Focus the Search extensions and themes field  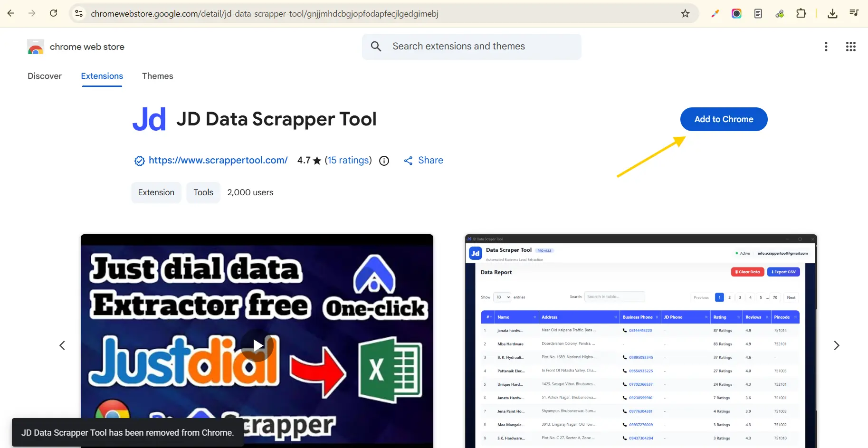click(471, 47)
